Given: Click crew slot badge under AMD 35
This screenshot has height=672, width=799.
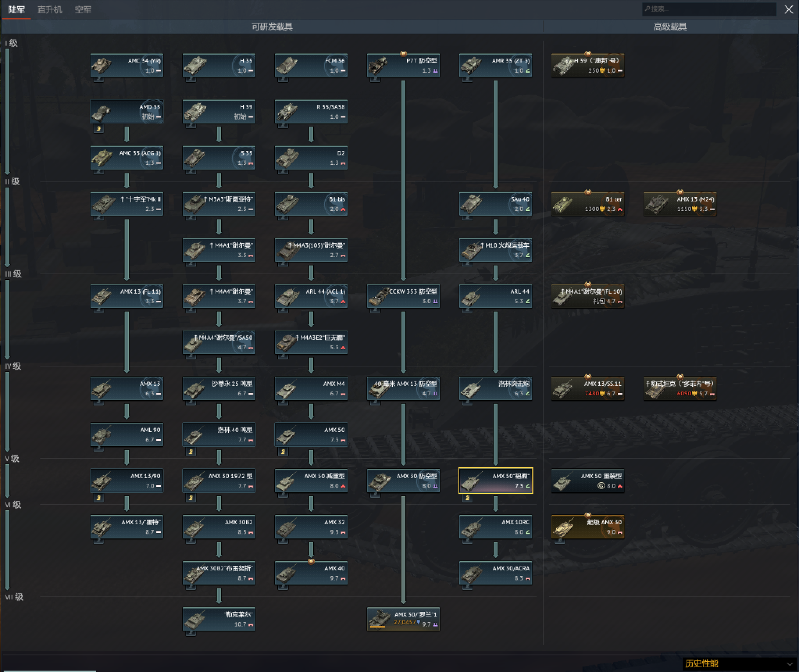Looking at the screenshot, I should click(x=98, y=129).
